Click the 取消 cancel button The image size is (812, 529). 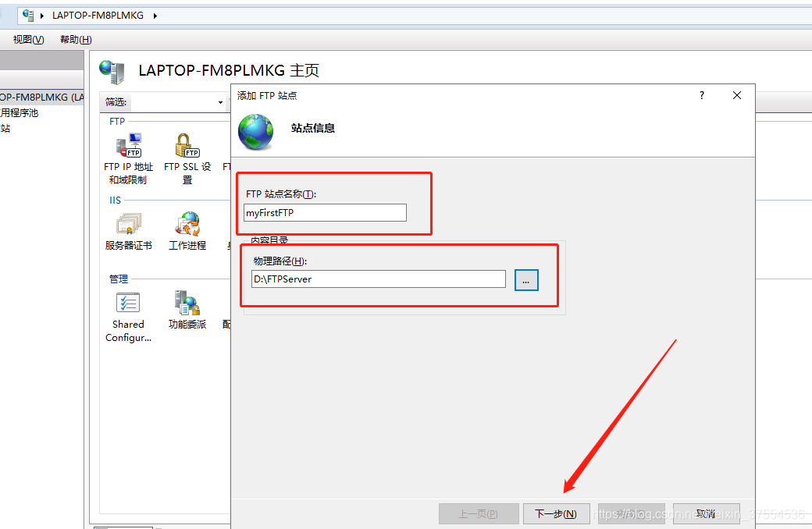pyautogui.click(x=706, y=513)
